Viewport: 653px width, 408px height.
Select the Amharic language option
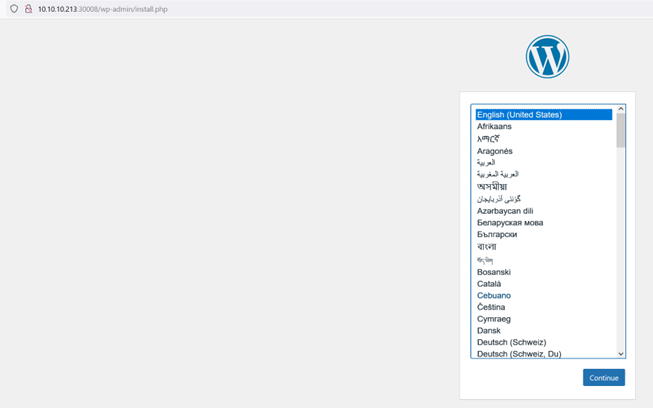coord(544,139)
